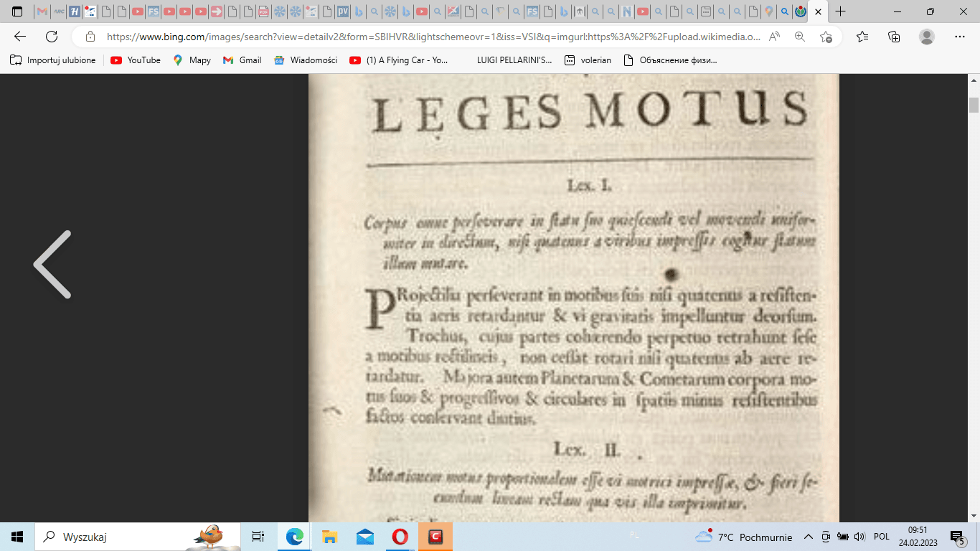The height and width of the screenshot is (551, 980).
Task: Click the zoom magnifier in address bar
Action: (x=800, y=37)
